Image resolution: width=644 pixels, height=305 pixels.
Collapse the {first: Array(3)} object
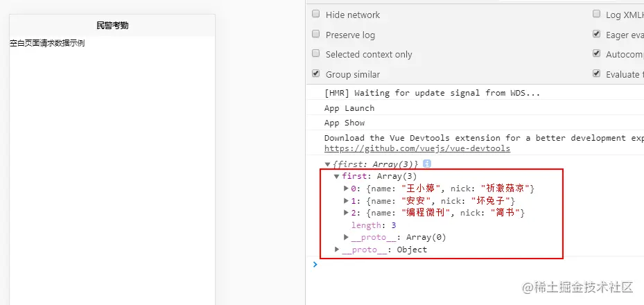(x=327, y=164)
